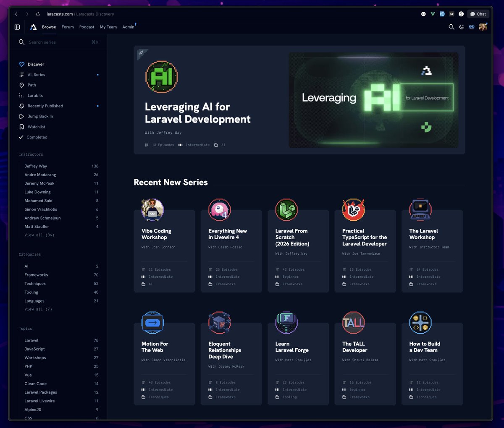The height and width of the screenshot is (428, 504).
Task: Expand View all (34) instructors
Action: (x=39, y=235)
